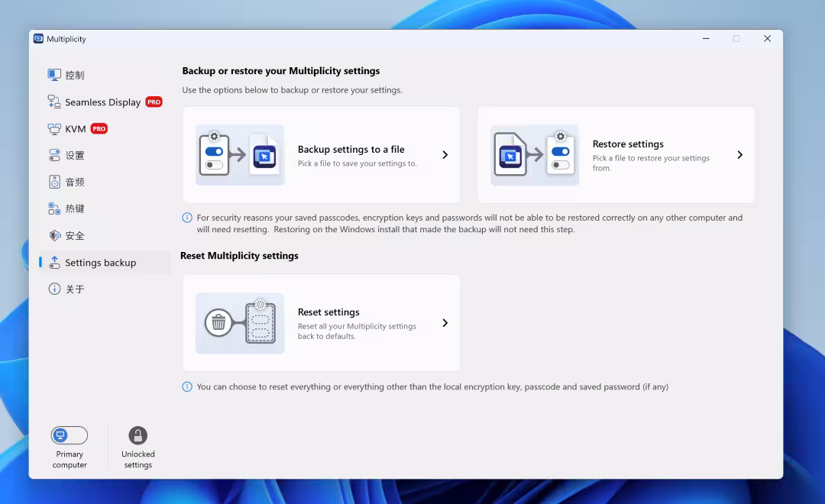This screenshot has height=504, width=825.
Task: Click the 'For security reasons' note text
Action: coord(470,224)
